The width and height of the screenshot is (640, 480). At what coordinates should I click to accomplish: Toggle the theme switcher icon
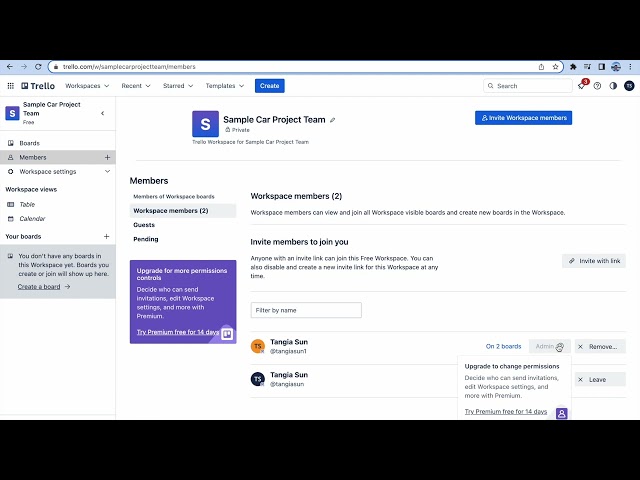tap(613, 86)
